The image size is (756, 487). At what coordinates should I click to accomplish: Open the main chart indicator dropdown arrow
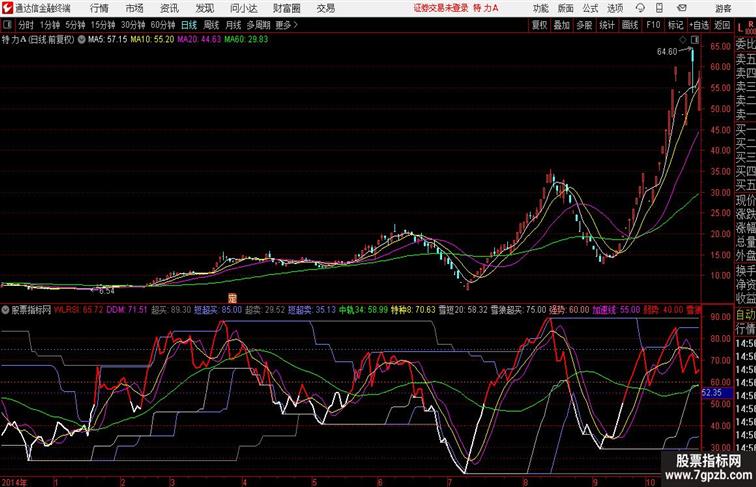[x=81, y=40]
